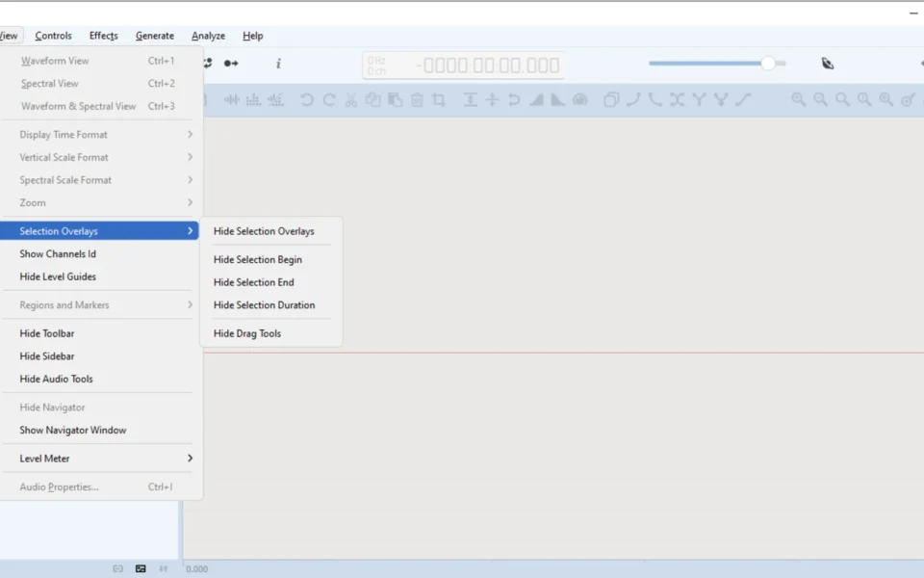Toggle Hide Drag Tools

(x=271, y=333)
